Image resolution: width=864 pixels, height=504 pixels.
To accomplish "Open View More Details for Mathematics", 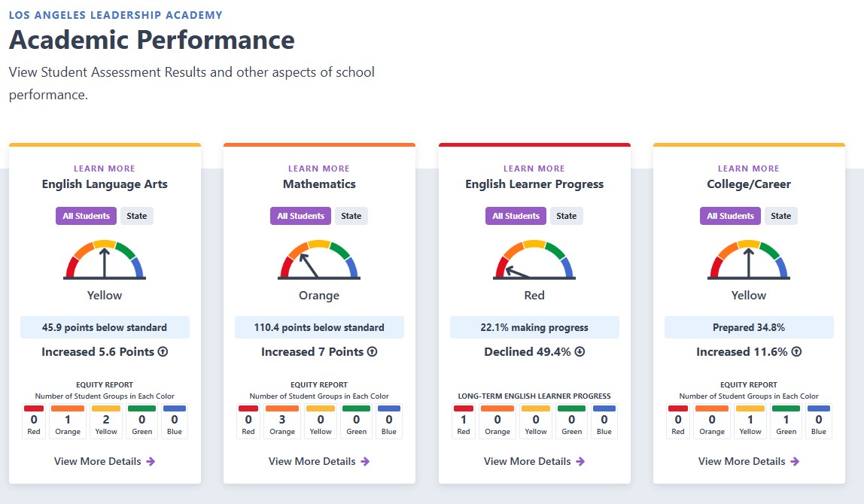I will click(319, 462).
